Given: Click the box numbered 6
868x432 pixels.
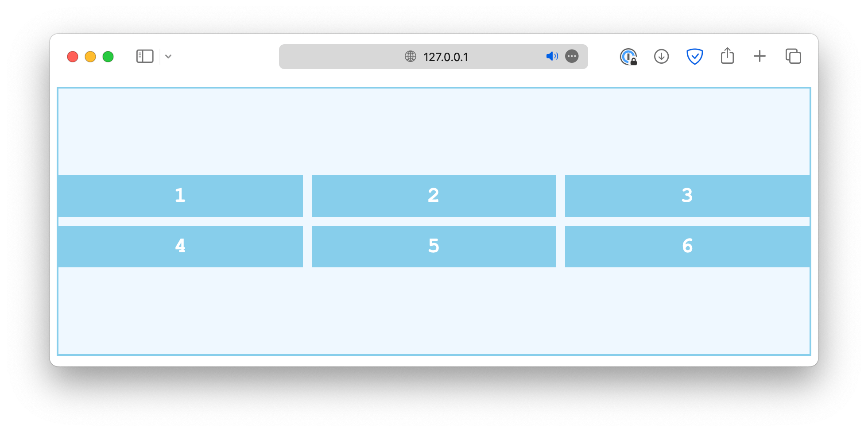Looking at the screenshot, I should click(687, 246).
